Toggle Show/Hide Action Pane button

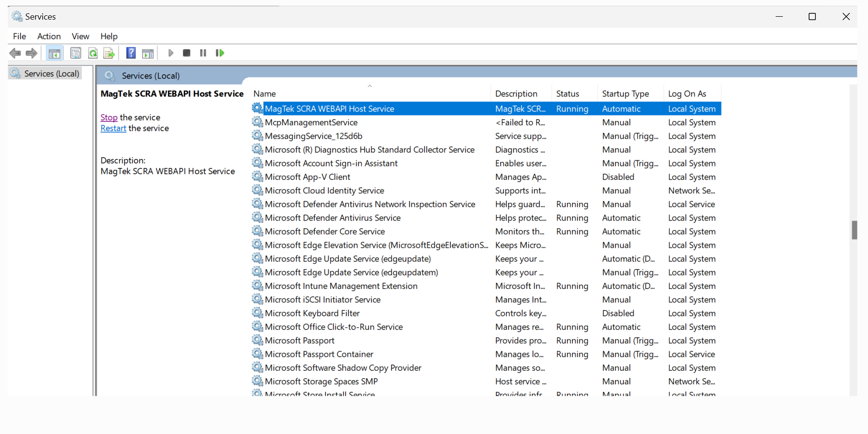point(148,53)
